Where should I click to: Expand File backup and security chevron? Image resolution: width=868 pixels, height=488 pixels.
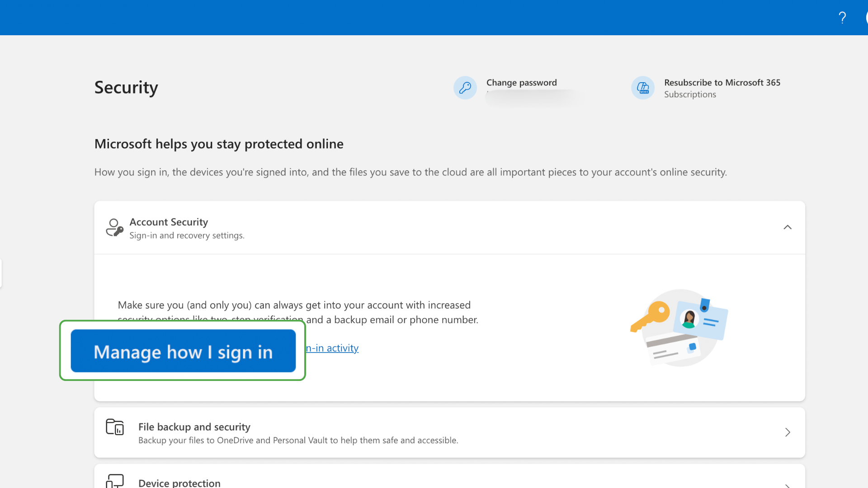pyautogui.click(x=788, y=432)
